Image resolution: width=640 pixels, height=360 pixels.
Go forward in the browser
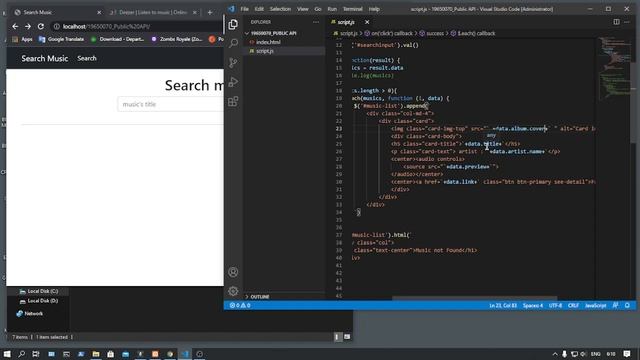(x=28, y=27)
